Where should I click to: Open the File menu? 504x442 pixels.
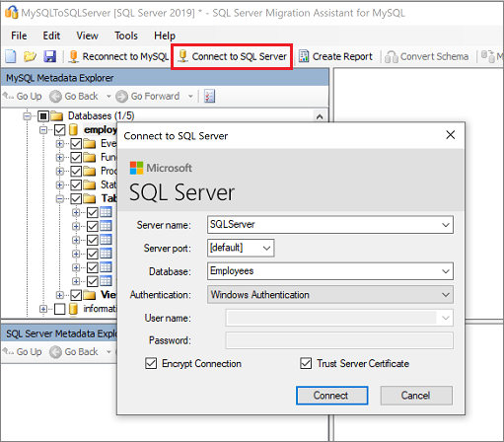[19, 36]
